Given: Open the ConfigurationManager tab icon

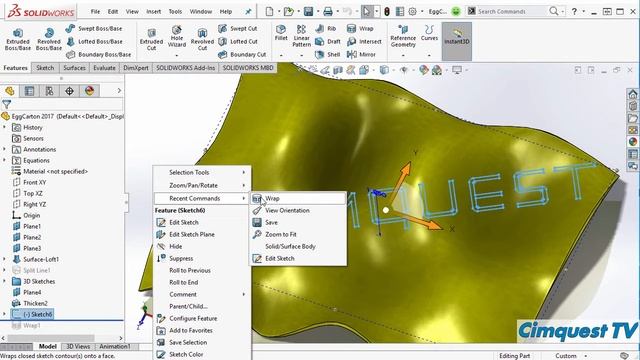Looking at the screenshot, I should [49, 91].
